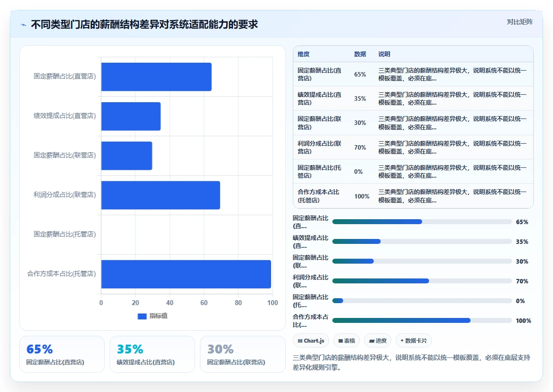Click the 30% progress bar

click(422, 261)
